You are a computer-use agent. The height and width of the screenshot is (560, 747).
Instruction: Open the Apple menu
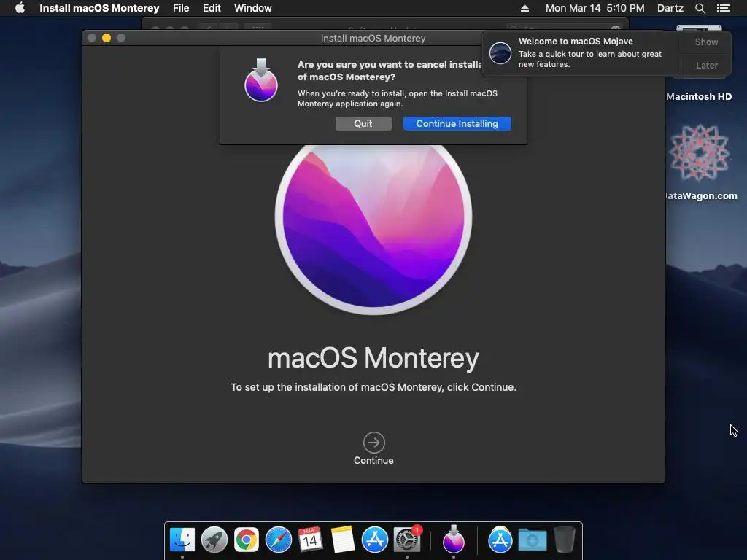[x=20, y=8]
